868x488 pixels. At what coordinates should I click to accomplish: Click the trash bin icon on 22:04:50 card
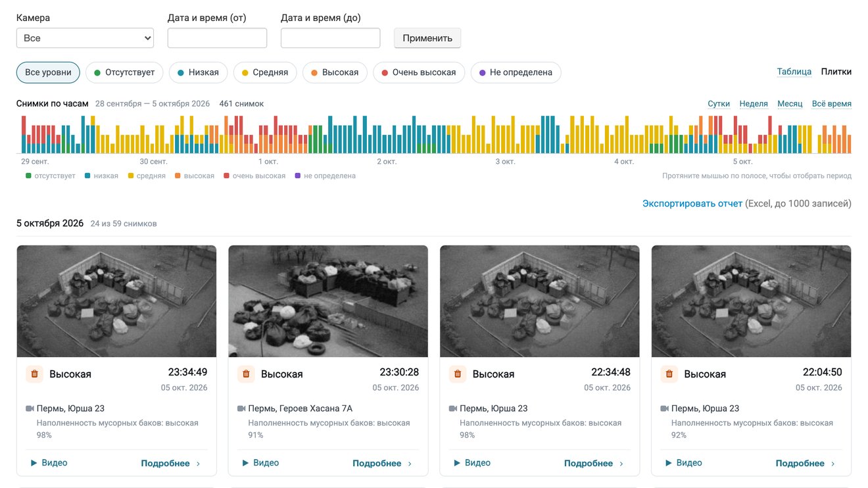(x=669, y=374)
